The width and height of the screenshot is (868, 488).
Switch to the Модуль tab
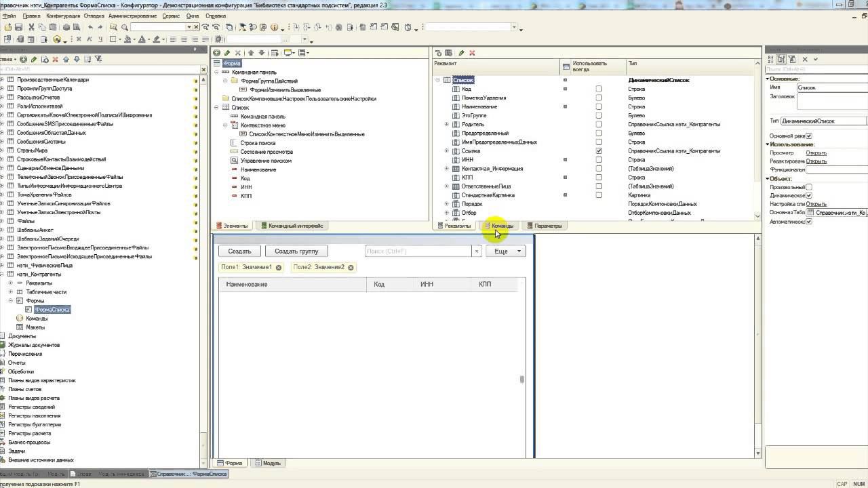[267, 463]
